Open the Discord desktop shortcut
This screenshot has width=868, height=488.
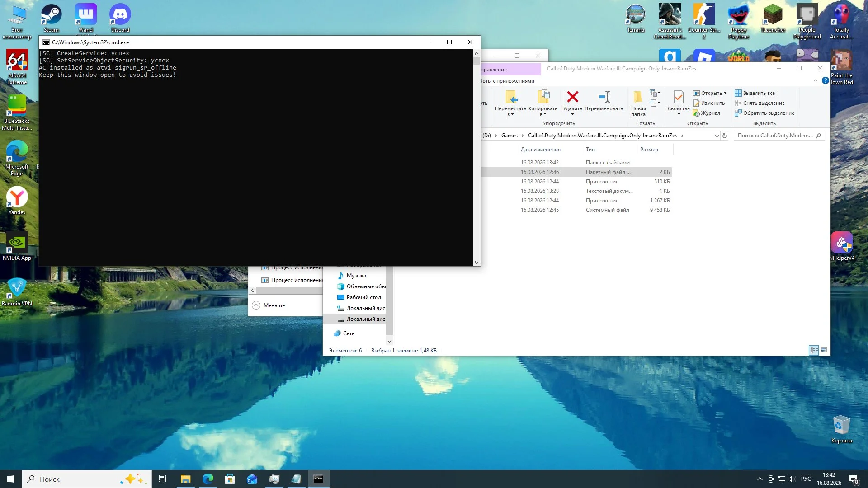tap(120, 19)
